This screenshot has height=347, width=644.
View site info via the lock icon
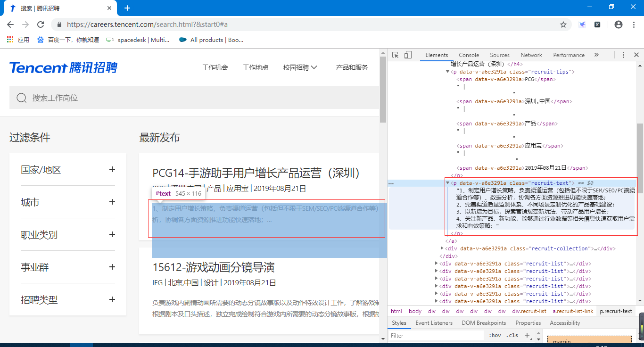[59, 25]
